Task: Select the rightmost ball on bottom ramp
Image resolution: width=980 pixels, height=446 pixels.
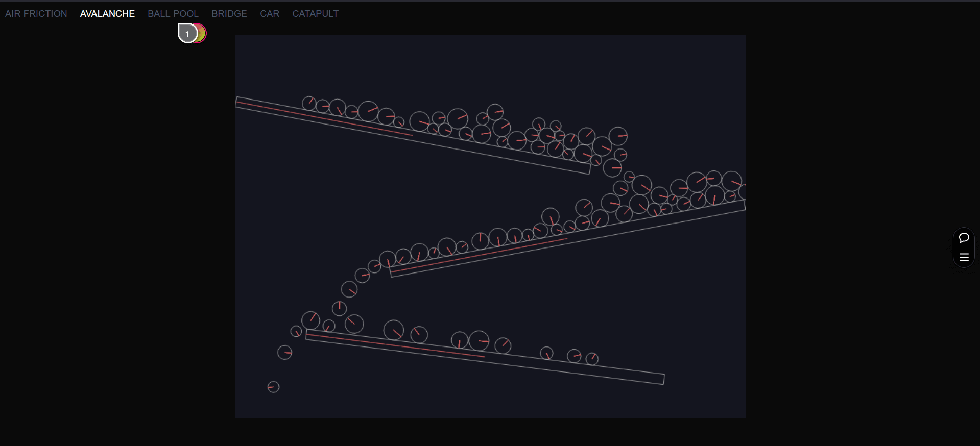Action: click(592, 359)
